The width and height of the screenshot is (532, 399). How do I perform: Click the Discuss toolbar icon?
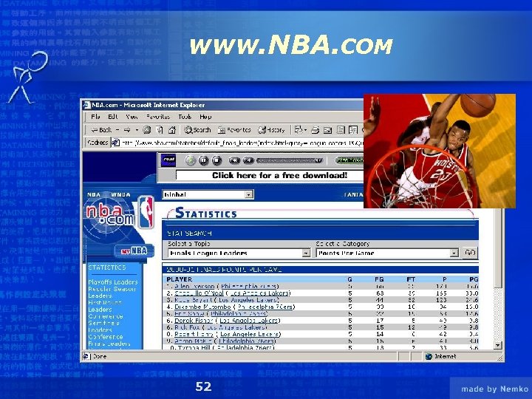(341, 129)
